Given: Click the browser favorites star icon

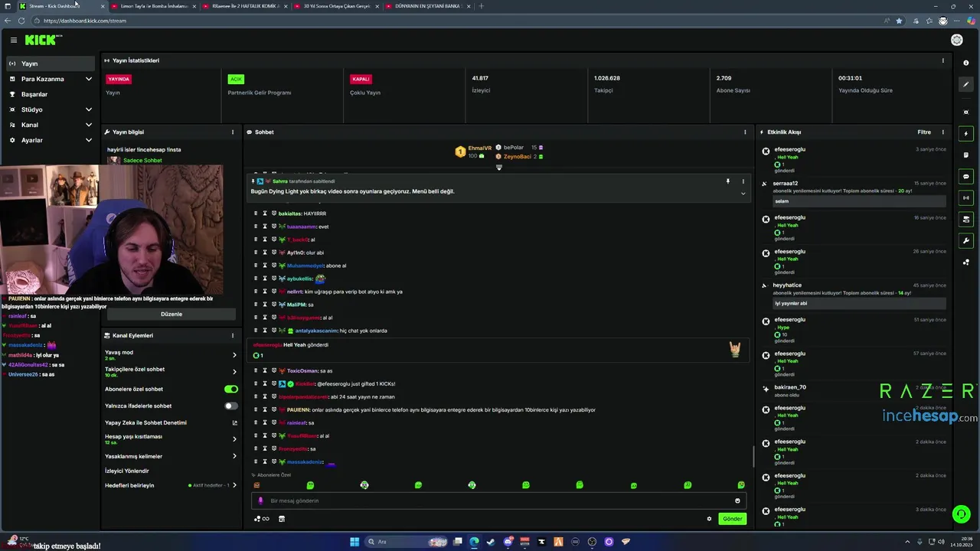Looking at the screenshot, I should [899, 21].
